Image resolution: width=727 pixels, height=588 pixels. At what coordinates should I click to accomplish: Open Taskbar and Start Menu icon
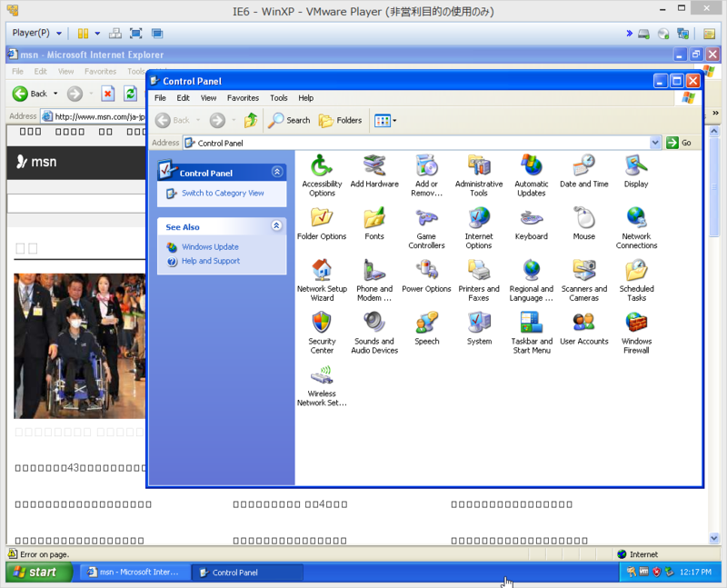532,333
